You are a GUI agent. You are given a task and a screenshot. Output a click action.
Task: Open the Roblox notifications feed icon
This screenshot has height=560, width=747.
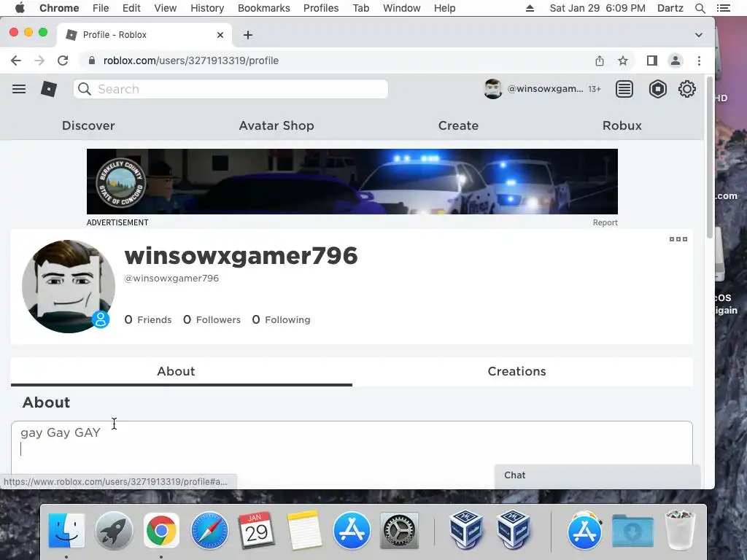point(624,89)
